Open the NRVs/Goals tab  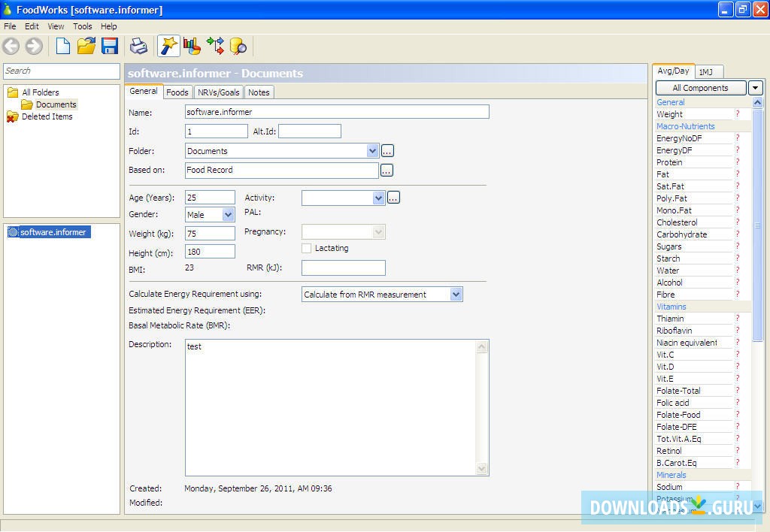pyautogui.click(x=219, y=92)
